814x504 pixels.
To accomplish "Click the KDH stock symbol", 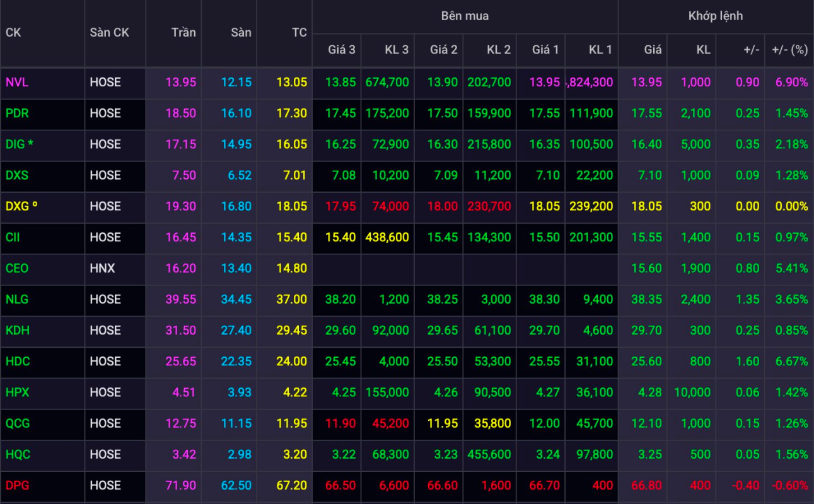I will pyautogui.click(x=18, y=330).
